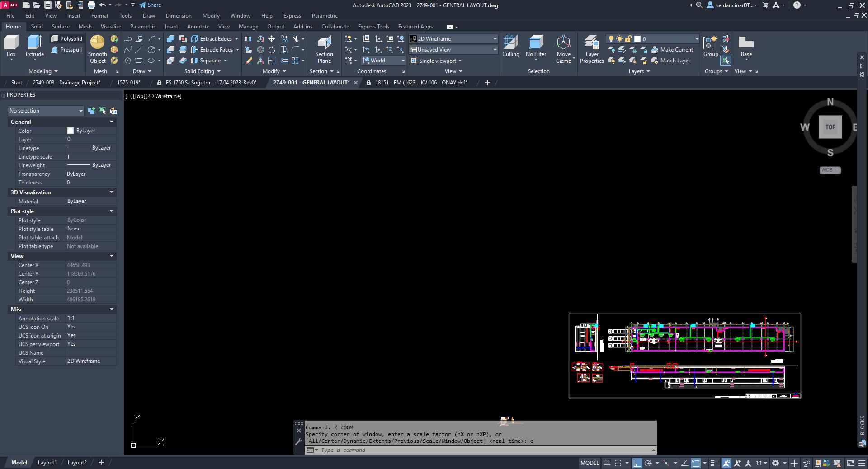Click the Extract Edges tool

coord(213,38)
